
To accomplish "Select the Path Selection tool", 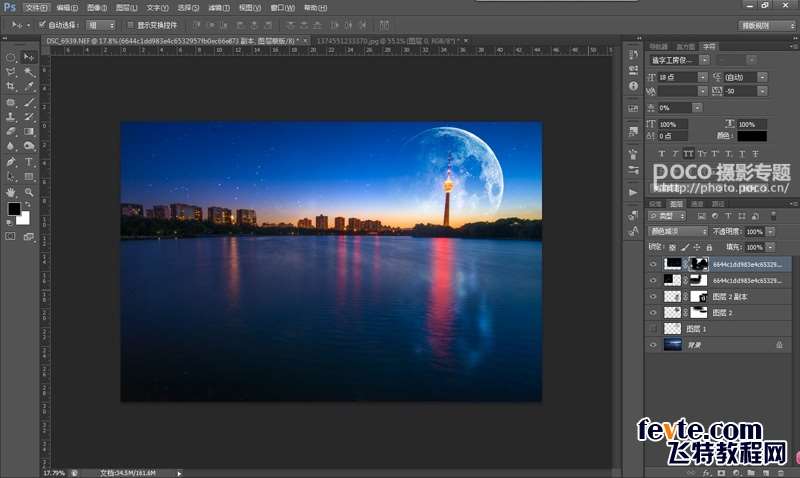I will 11,177.
